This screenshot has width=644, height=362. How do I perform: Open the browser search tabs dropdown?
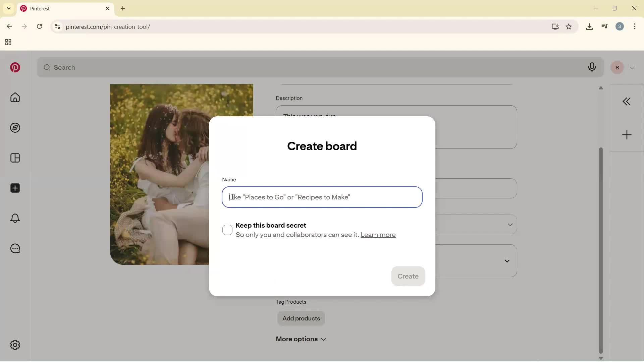pyautogui.click(x=8, y=8)
